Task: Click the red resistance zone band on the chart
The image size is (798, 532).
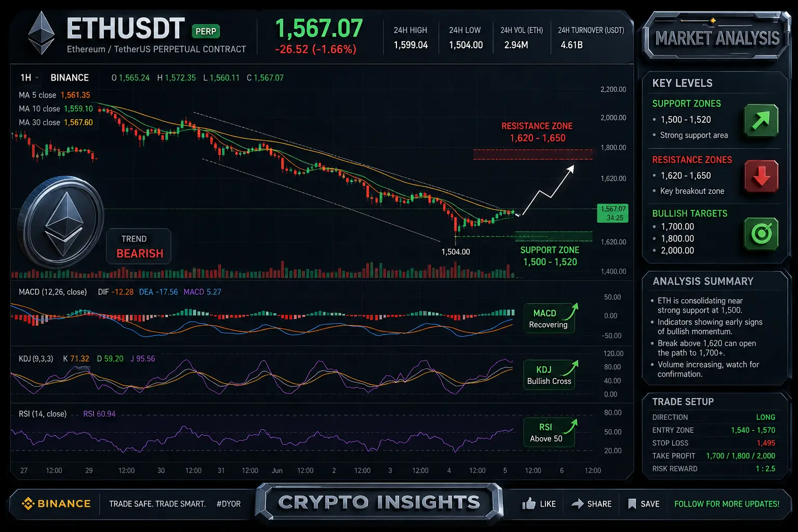Action: pos(533,154)
